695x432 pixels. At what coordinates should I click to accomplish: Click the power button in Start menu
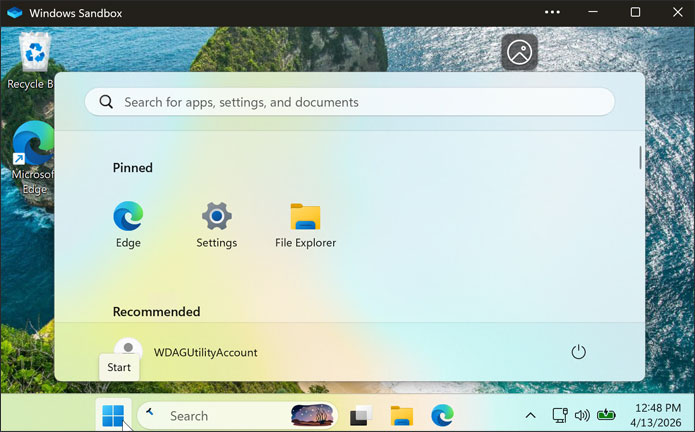578,352
